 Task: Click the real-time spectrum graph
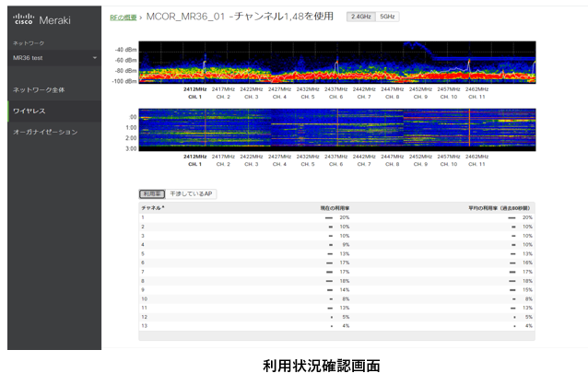click(337, 63)
